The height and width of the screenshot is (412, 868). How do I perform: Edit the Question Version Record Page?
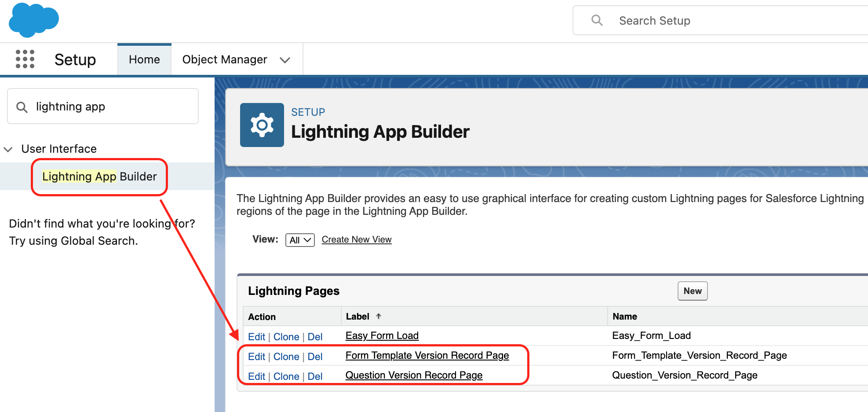pos(256,376)
